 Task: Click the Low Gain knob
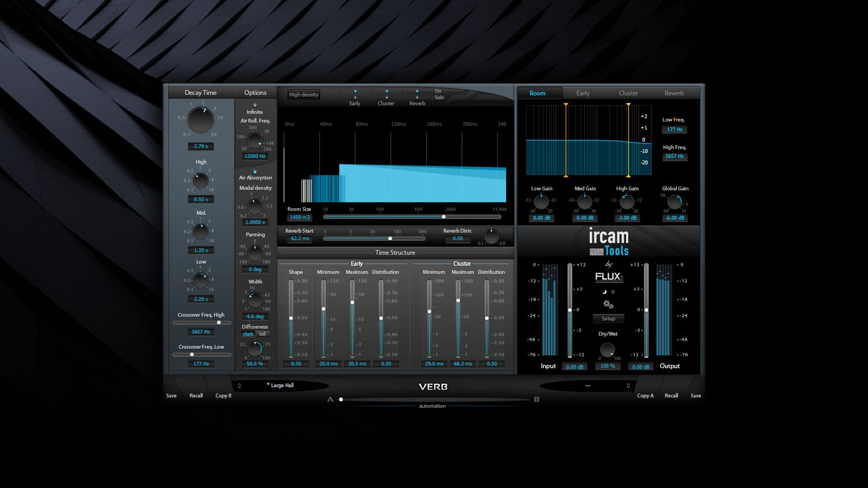pos(541,202)
